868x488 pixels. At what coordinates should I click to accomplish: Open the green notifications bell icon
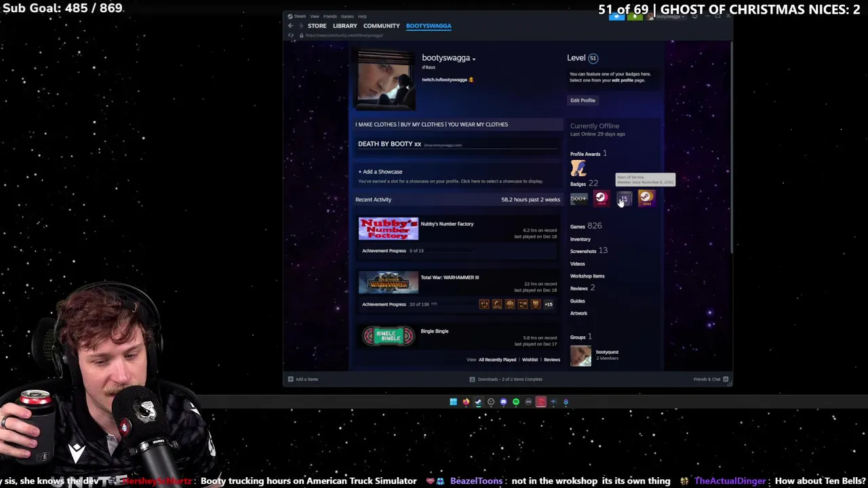(634, 16)
